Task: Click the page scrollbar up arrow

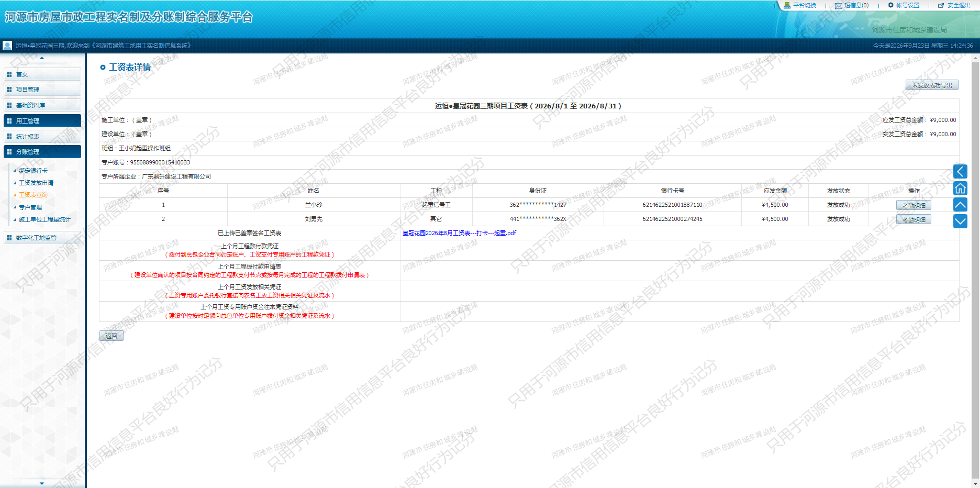Action: click(975, 58)
